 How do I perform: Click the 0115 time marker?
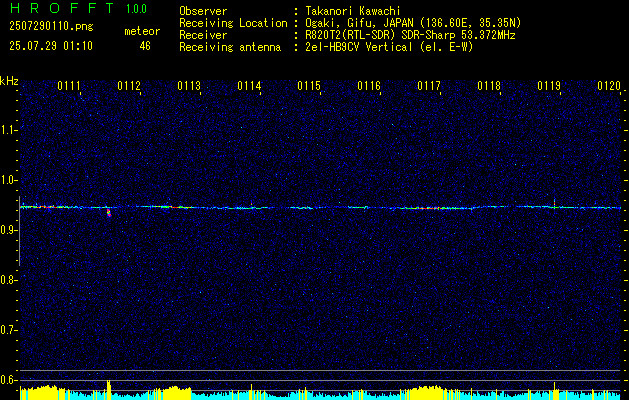[309, 86]
